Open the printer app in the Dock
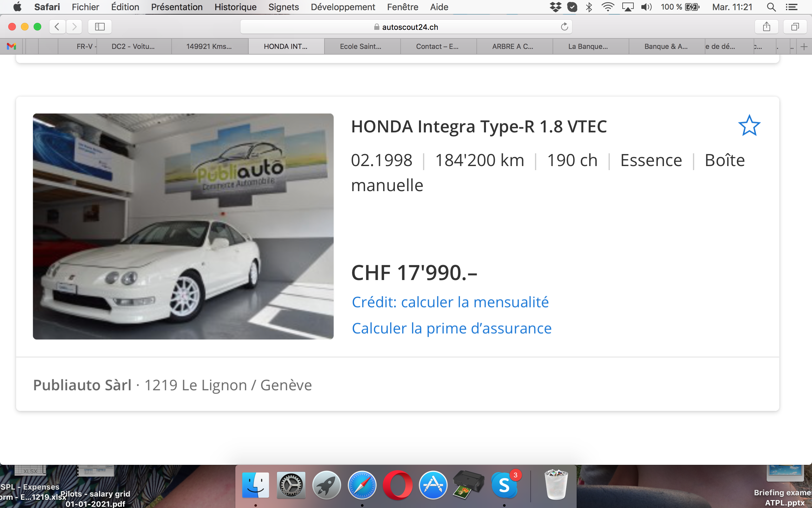The image size is (812, 508). (x=469, y=485)
